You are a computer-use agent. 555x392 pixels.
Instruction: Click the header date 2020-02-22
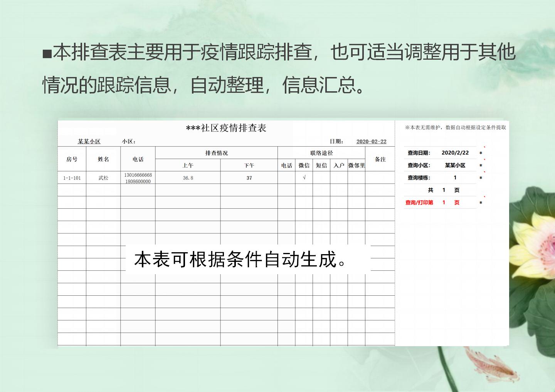[371, 141]
